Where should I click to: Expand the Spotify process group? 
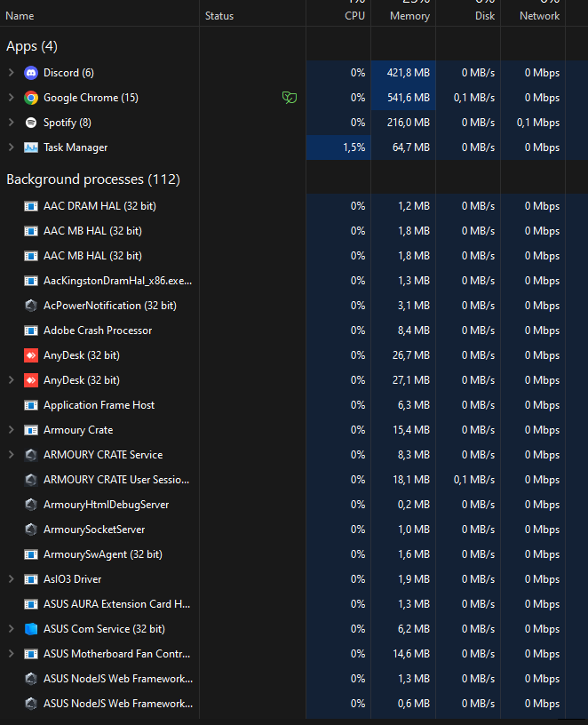11,123
